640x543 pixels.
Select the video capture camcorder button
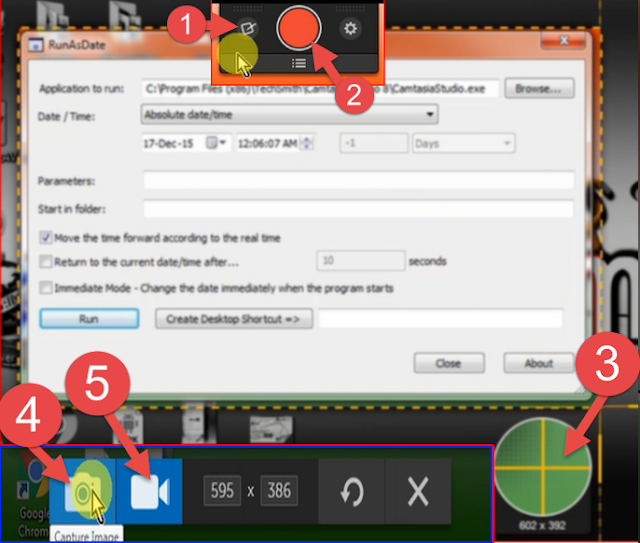[149, 492]
